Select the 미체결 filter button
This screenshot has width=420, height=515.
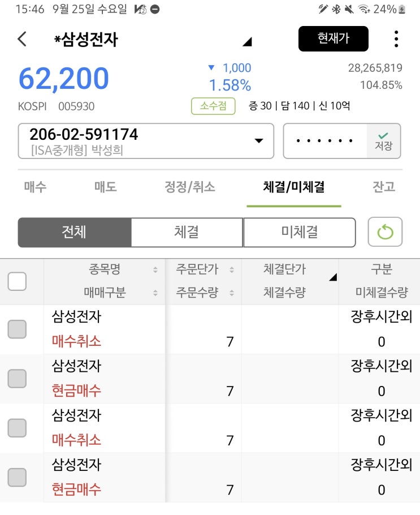[x=300, y=232]
